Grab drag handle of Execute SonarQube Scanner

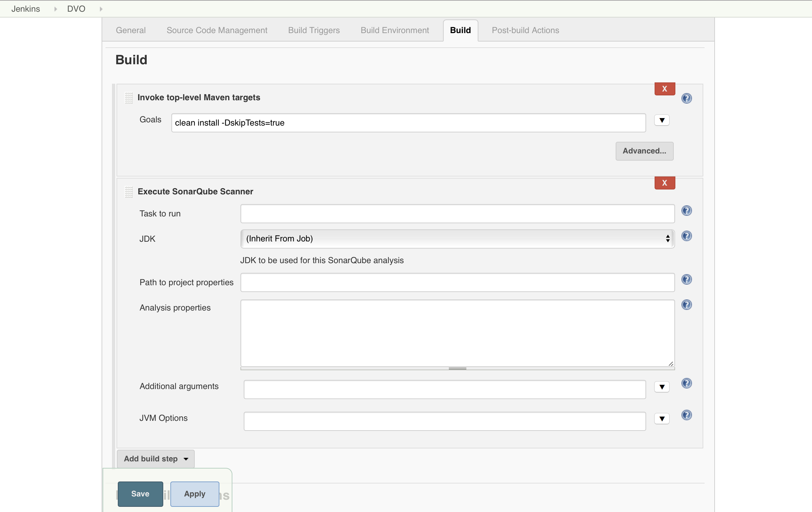(x=129, y=192)
